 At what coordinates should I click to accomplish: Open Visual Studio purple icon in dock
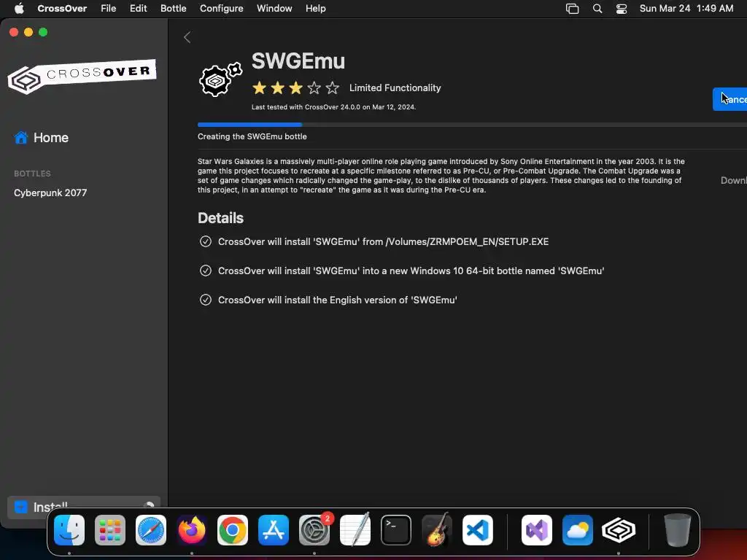click(537, 529)
